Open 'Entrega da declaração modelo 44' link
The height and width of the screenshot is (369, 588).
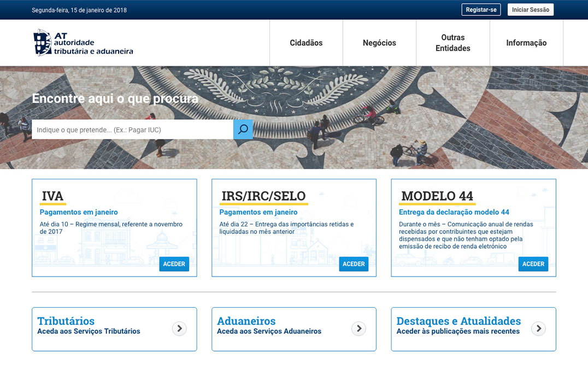[x=454, y=212]
